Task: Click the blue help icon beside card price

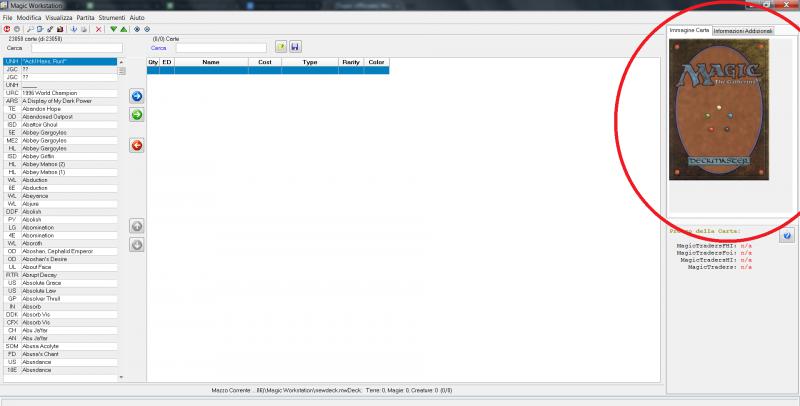Action: click(786, 236)
